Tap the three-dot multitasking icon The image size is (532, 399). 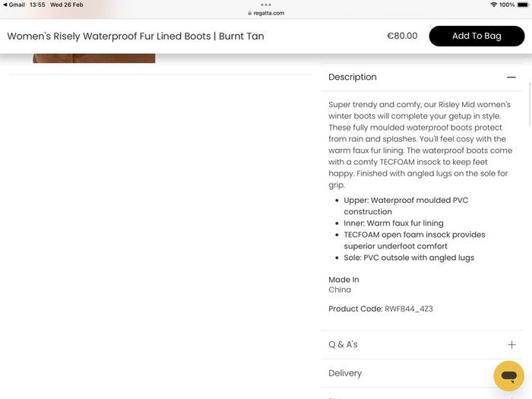click(x=266, y=5)
